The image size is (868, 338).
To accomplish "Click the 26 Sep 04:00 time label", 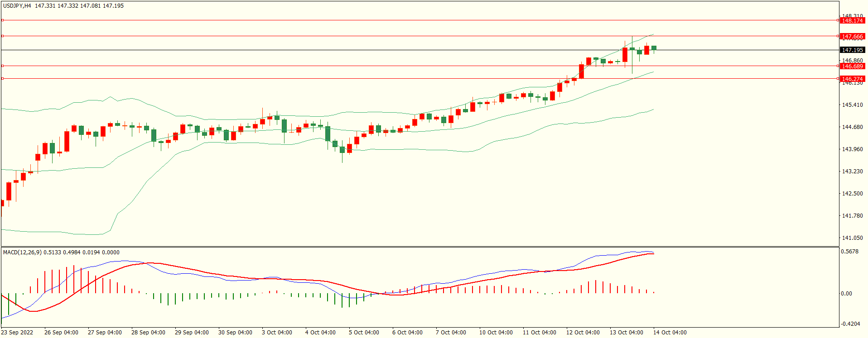I will tap(61, 332).
